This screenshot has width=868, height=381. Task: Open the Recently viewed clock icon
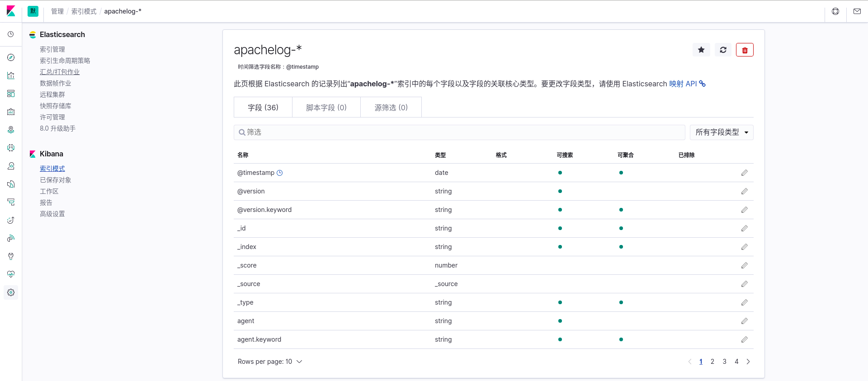click(11, 34)
